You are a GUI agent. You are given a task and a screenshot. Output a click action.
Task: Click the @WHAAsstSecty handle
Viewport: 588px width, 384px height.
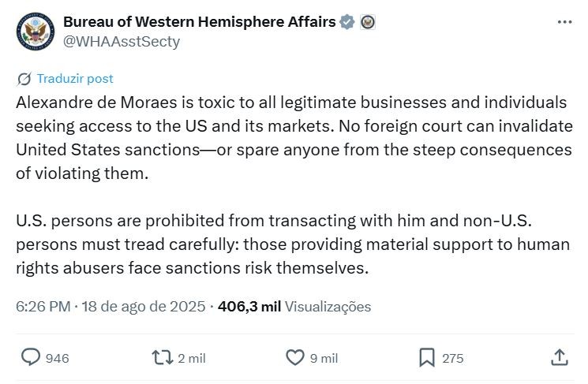point(122,42)
